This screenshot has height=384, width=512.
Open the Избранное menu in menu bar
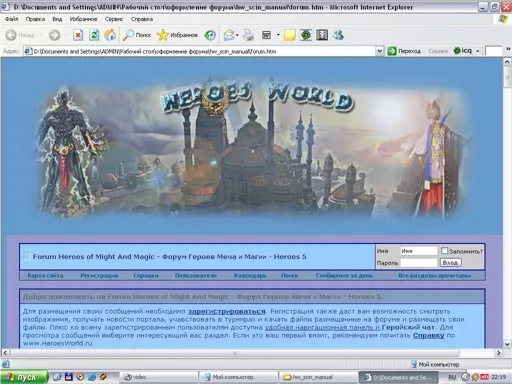pyautogui.click(x=83, y=19)
